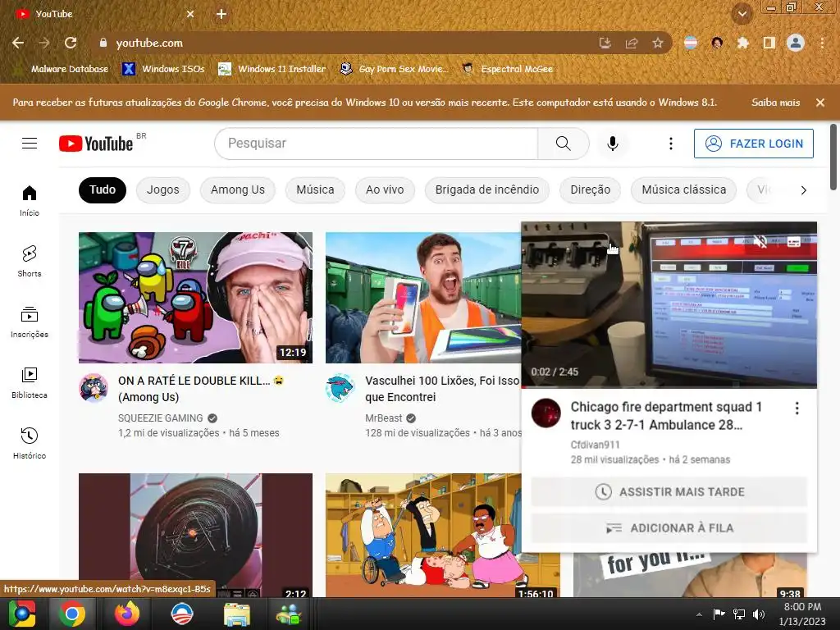
Task: Select the Música clássica chip
Action: [684, 189]
